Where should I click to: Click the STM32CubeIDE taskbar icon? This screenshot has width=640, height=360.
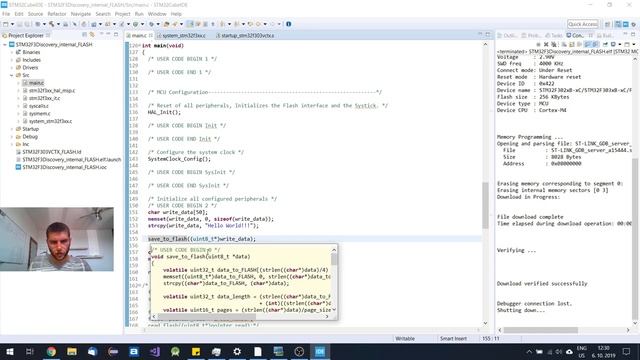click(x=320, y=351)
